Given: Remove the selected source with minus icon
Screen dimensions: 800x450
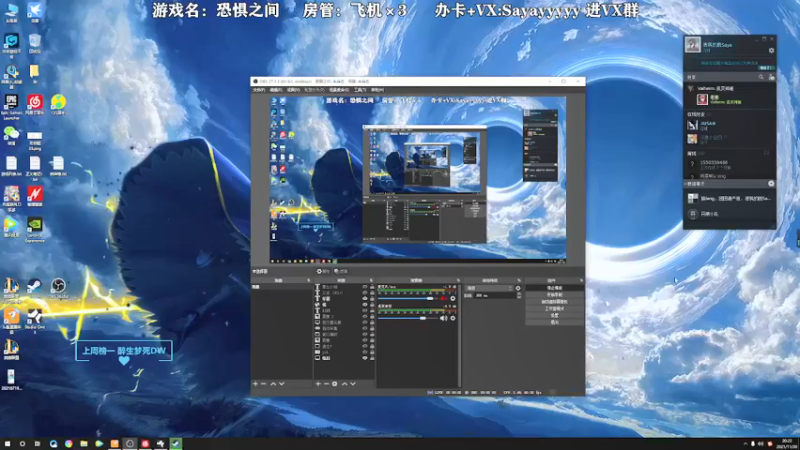Looking at the screenshot, I should click(x=327, y=384).
